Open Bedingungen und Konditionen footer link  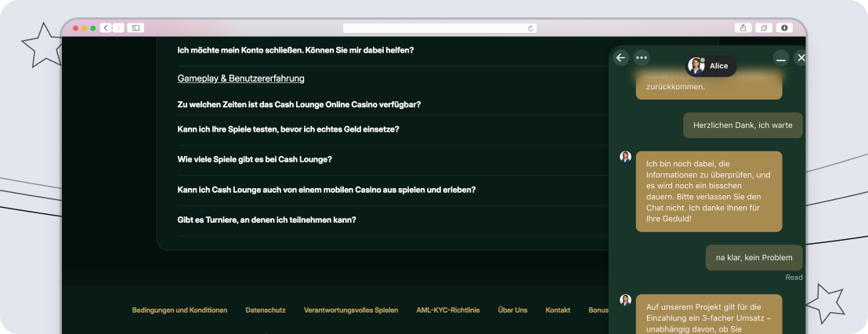(x=179, y=310)
